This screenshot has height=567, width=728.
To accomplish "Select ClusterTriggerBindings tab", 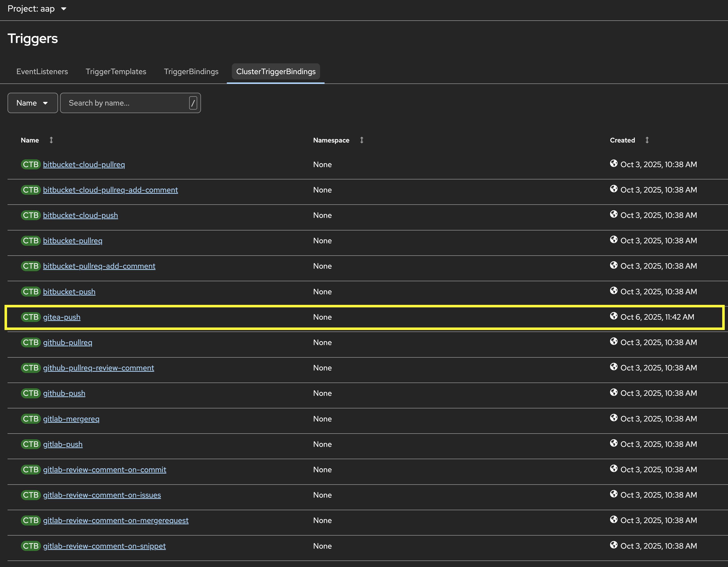I will tap(276, 72).
